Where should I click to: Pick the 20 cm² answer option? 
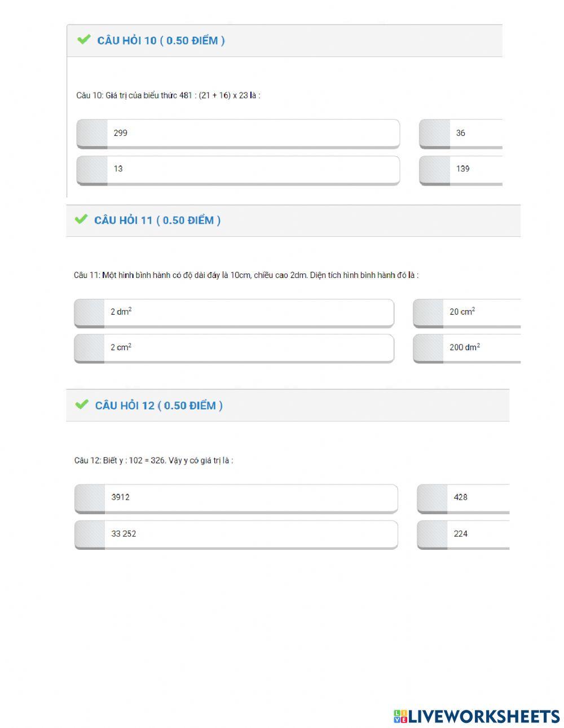click(466, 312)
